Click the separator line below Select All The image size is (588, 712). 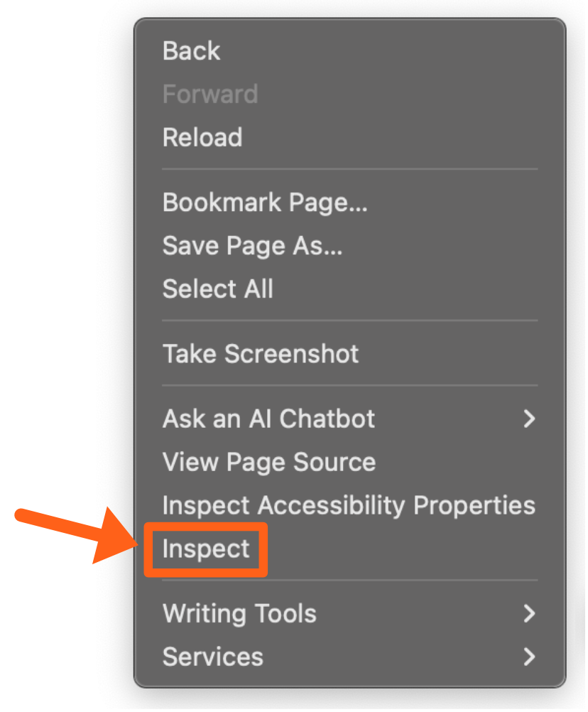349,321
